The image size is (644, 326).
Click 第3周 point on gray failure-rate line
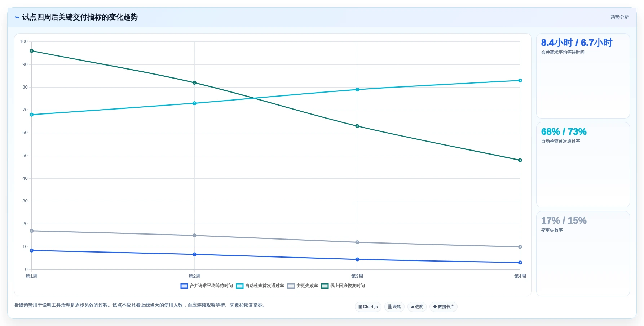357,242
